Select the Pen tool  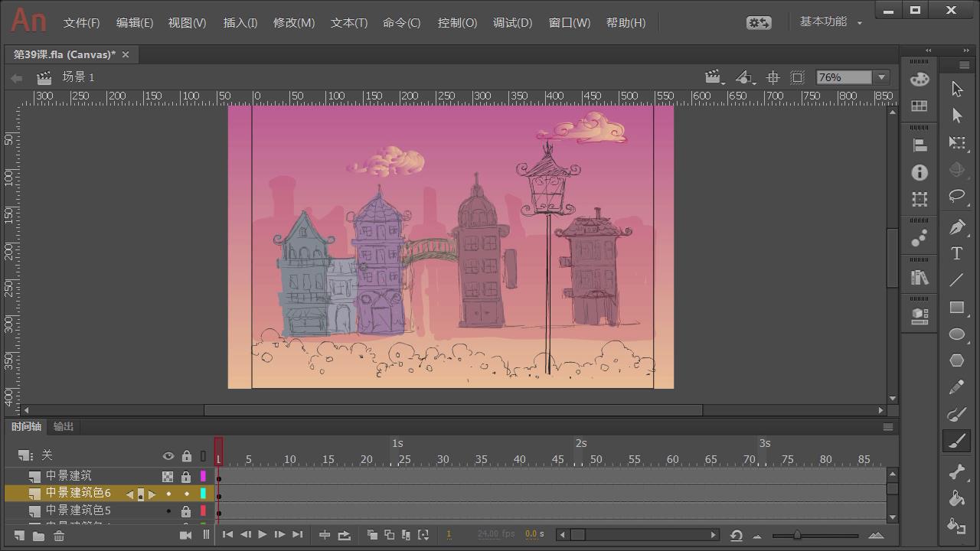tap(957, 227)
